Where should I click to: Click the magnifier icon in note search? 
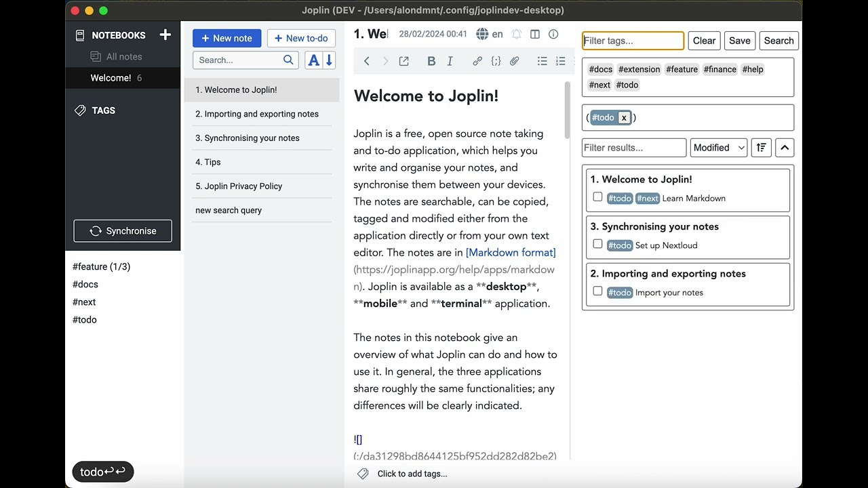pyautogui.click(x=288, y=60)
